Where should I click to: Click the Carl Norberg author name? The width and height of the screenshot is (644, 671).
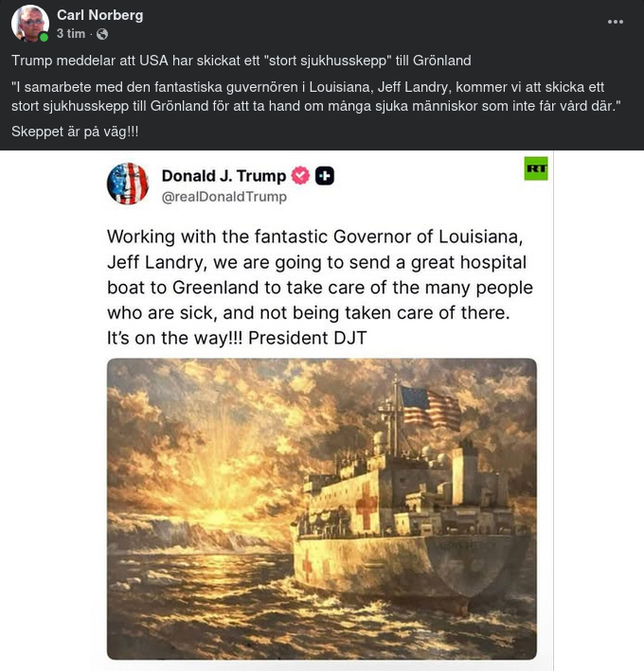(x=99, y=14)
